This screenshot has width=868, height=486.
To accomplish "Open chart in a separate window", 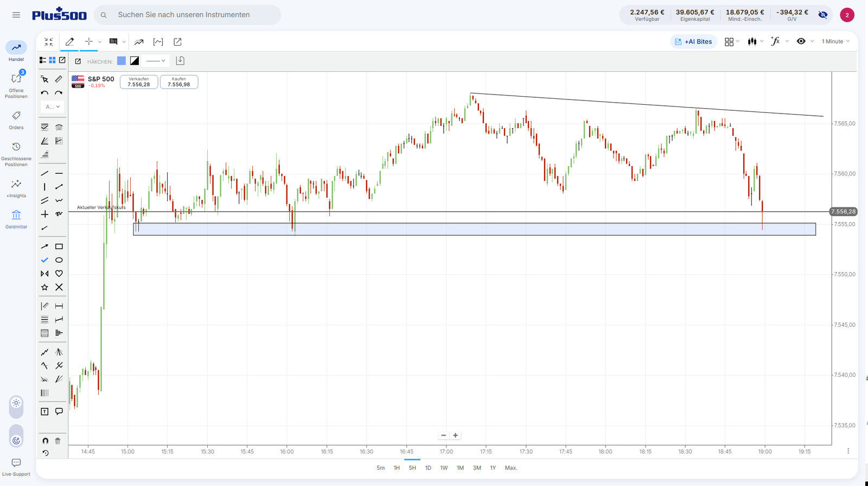I will 177,42.
